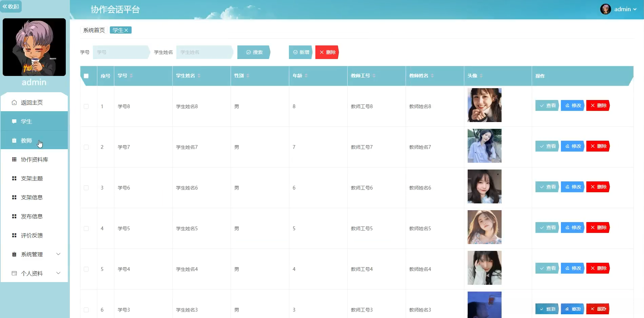Expand the 个人资料 submenu chevron

(58, 273)
